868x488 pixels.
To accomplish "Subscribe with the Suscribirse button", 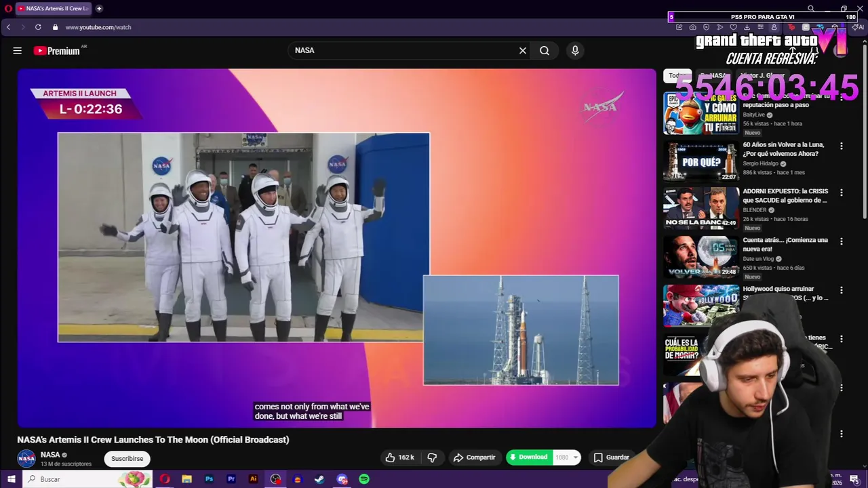I will tap(127, 459).
